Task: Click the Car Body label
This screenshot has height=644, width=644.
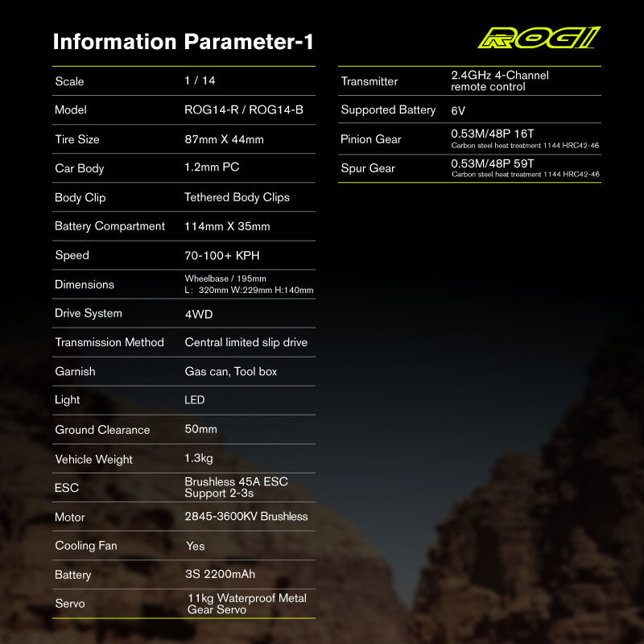Action: [x=79, y=168]
